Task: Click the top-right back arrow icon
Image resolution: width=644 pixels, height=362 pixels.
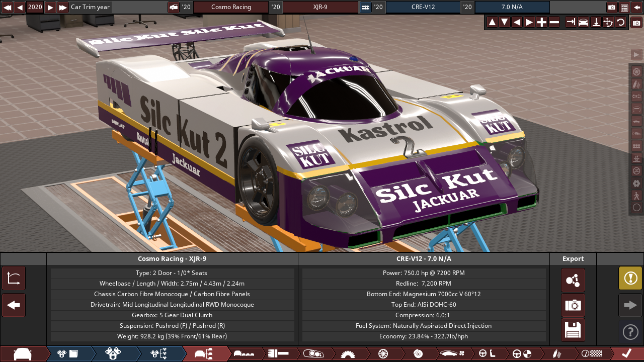Action: (x=637, y=7)
